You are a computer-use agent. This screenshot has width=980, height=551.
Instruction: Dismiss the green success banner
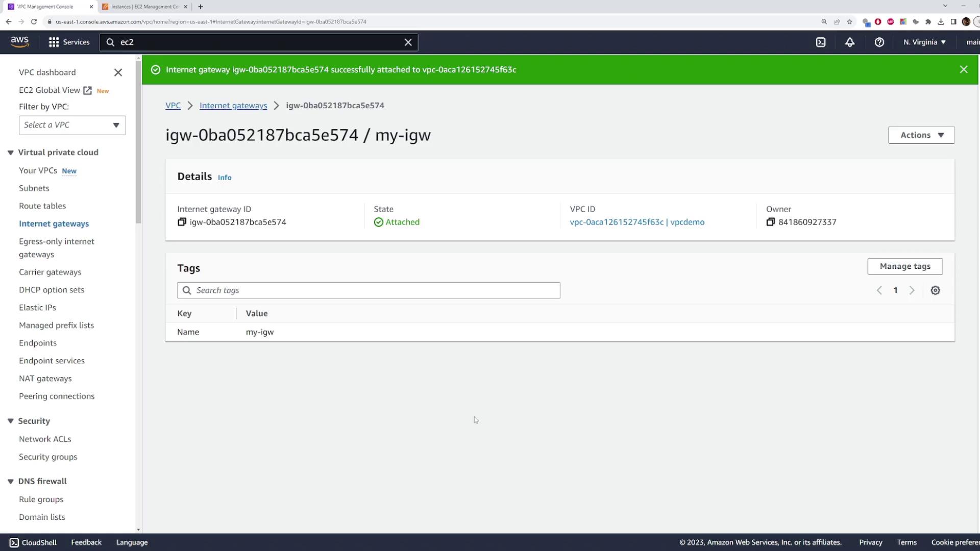(963, 69)
